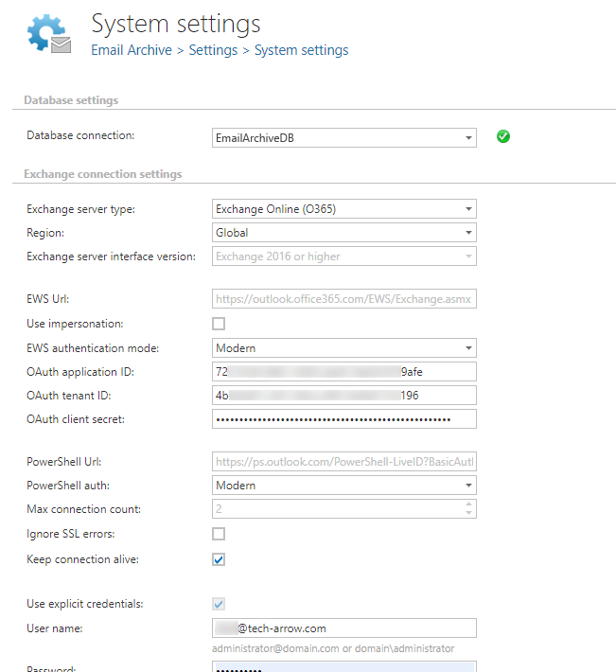This screenshot has width=616, height=672.
Task: Expand the Region dropdown
Action: [x=468, y=233]
